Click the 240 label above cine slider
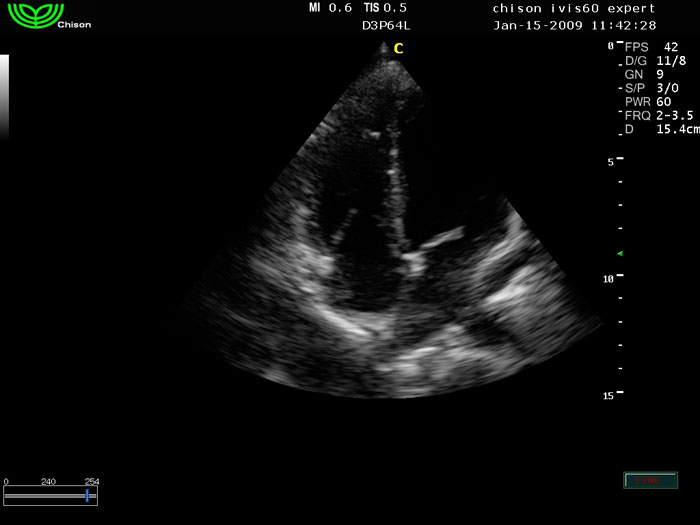This screenshot has height=525, width=700. point(47,482)
